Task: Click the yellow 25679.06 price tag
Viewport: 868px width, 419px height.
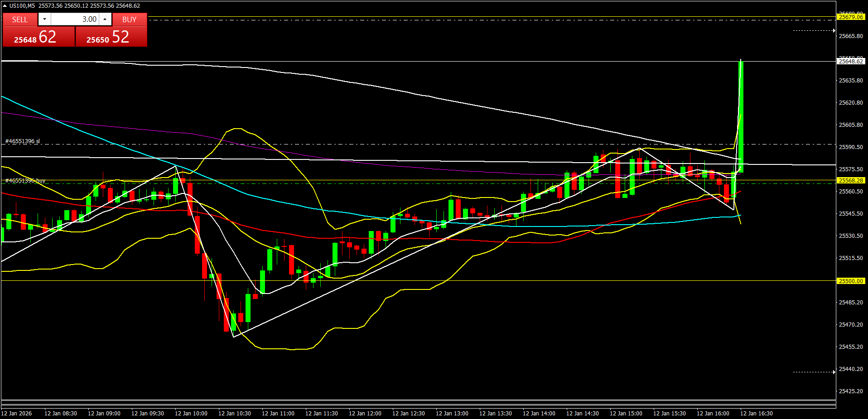Action: pyautogui.click(x=850, y=17)
